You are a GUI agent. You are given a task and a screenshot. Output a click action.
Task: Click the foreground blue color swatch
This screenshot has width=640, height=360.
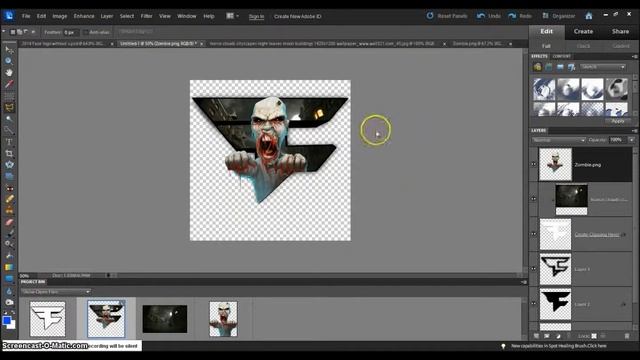(x=7, y=320)
